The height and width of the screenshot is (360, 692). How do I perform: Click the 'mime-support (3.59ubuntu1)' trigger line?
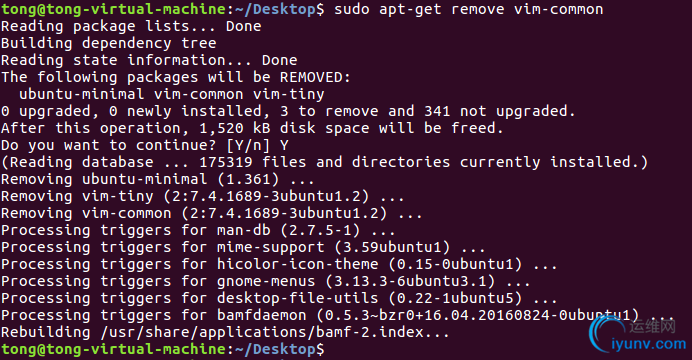click(243, 247)
